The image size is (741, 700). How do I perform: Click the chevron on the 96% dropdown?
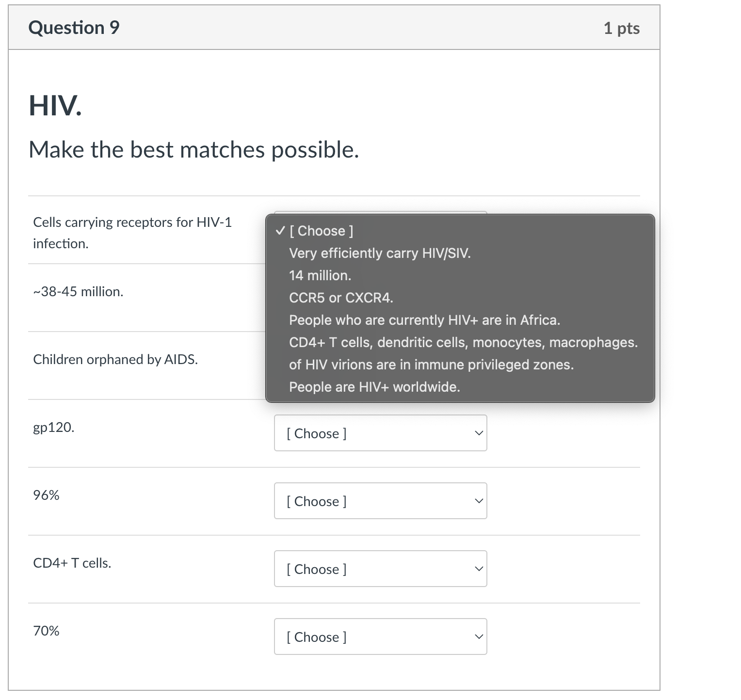pyautogui.click(x=478, y=501)
